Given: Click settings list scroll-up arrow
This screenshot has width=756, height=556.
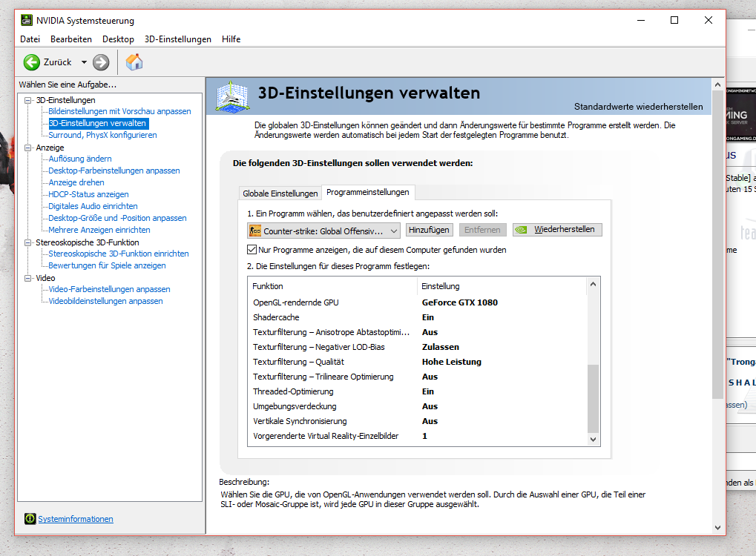Looking at the screenshot, I should 593,284.
